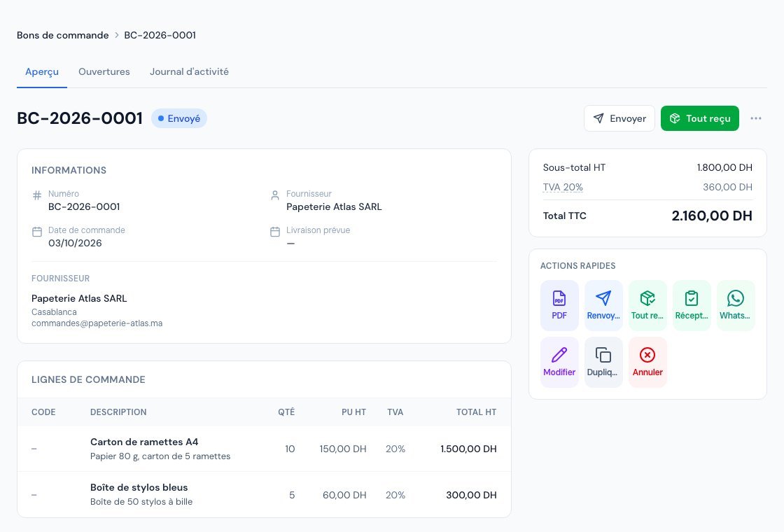Click the unit price 150,00 DH

click(343, 449)
